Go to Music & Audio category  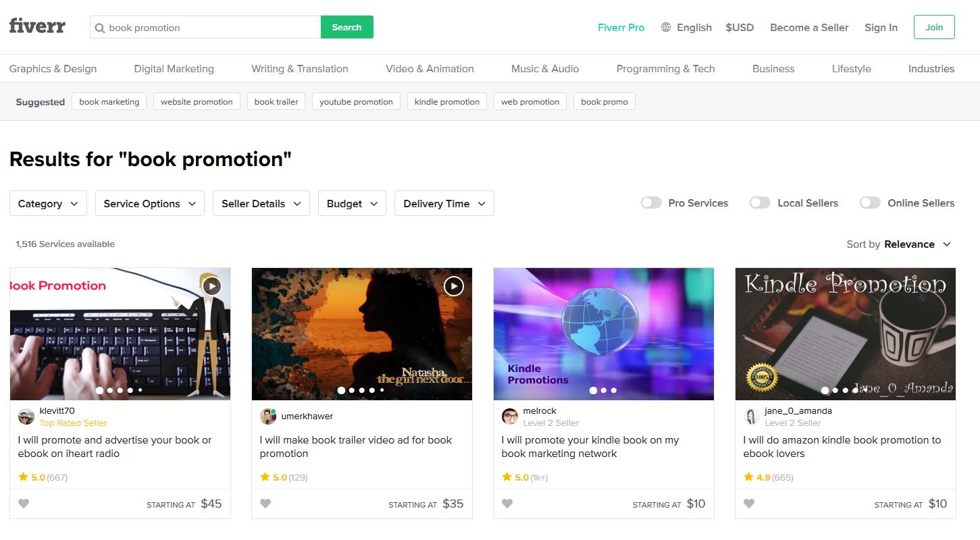(x=545, y=69)
